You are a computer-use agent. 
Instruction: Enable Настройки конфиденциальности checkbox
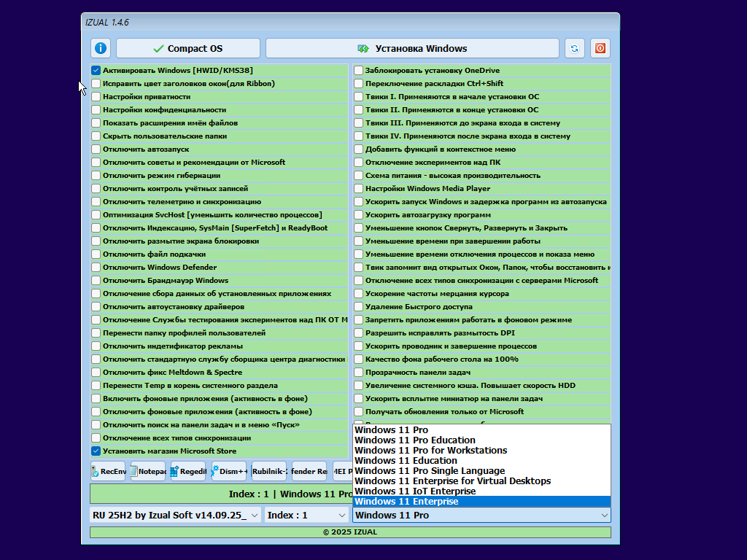96,109
